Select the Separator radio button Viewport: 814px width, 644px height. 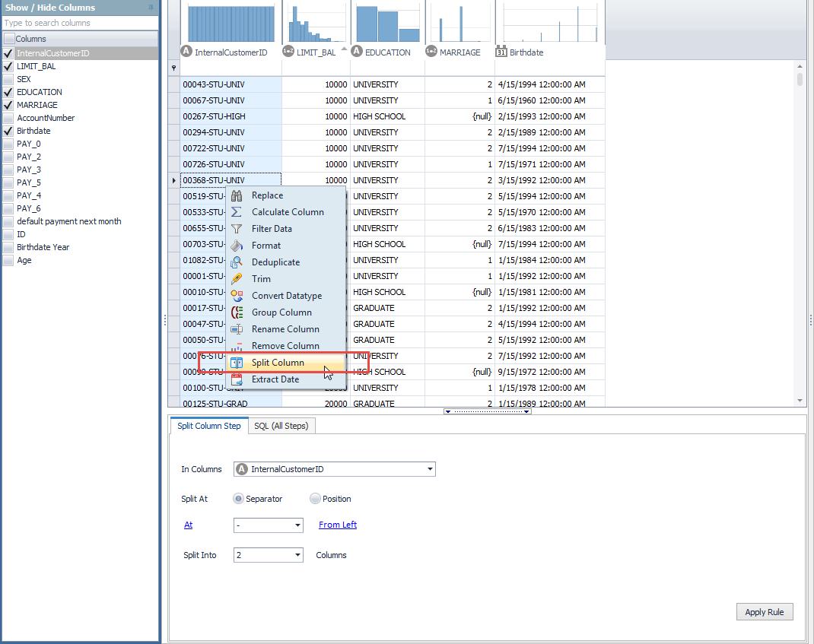tap(238, 499)
